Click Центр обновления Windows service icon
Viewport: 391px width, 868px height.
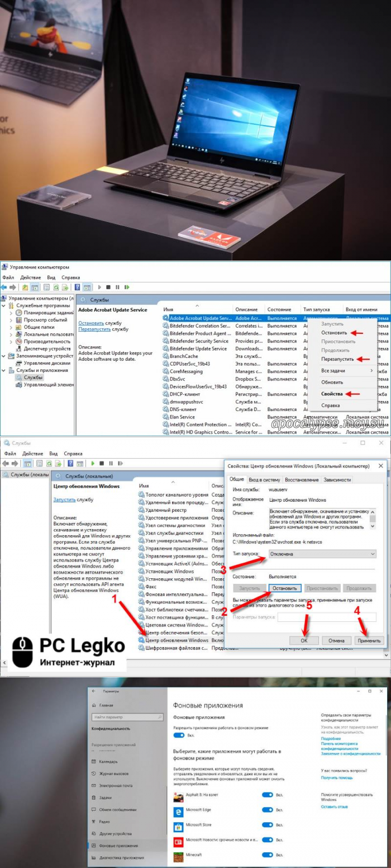[142, 640]
